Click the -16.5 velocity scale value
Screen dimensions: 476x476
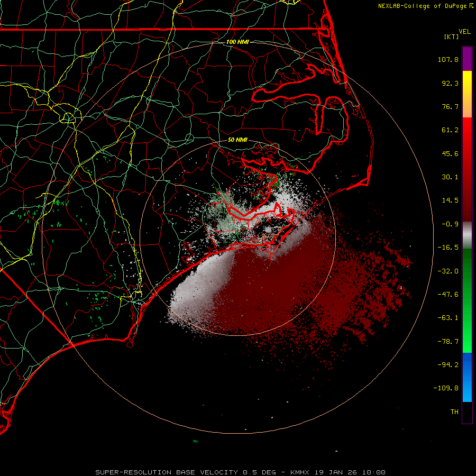click(448, 248)
